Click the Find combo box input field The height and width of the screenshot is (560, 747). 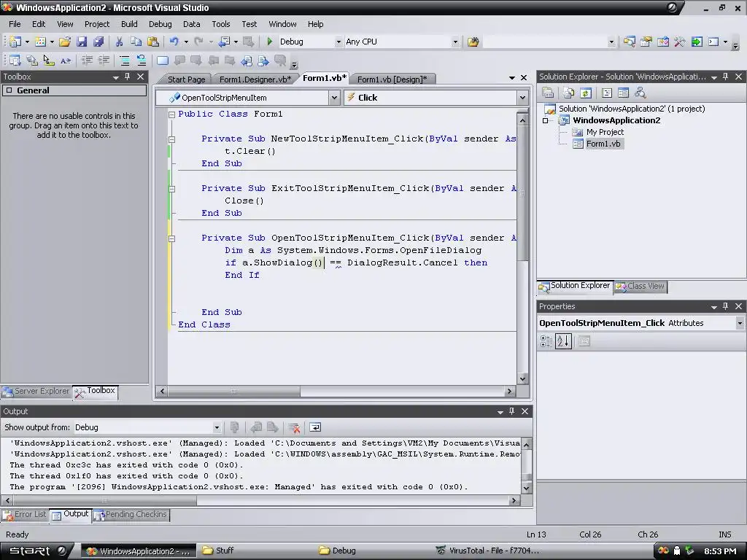(544, 42)
